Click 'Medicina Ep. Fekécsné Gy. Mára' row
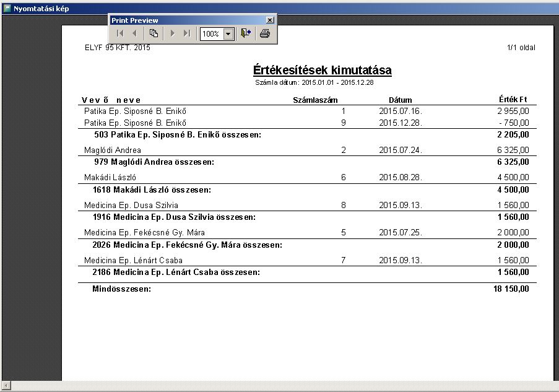The image size is (559, 392). point(307,233)
